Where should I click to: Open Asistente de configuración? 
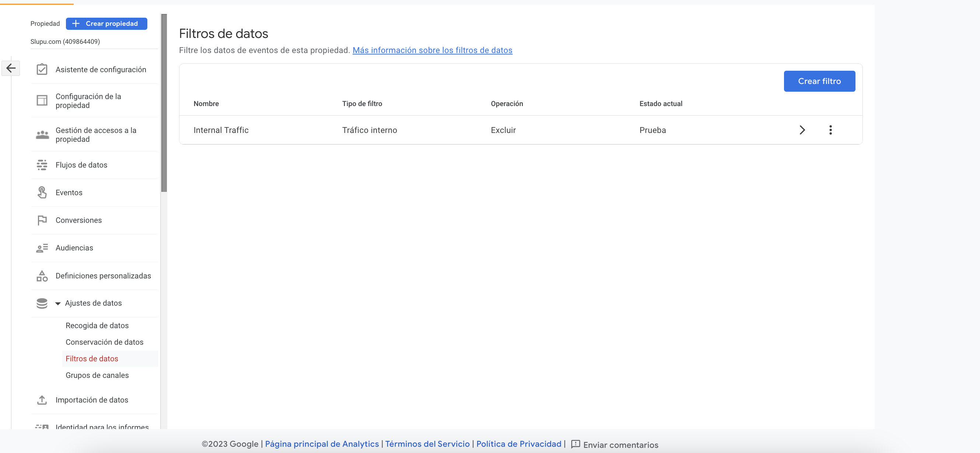pos(94,70)
